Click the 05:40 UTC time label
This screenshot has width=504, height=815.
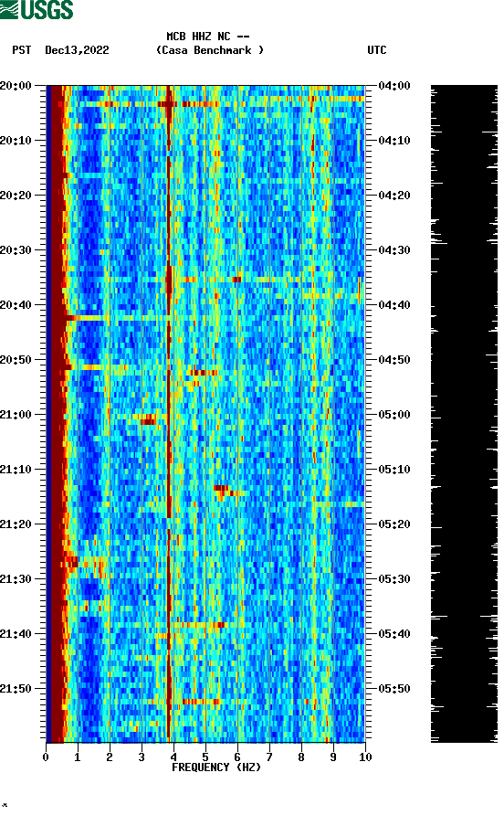point(394,633)
